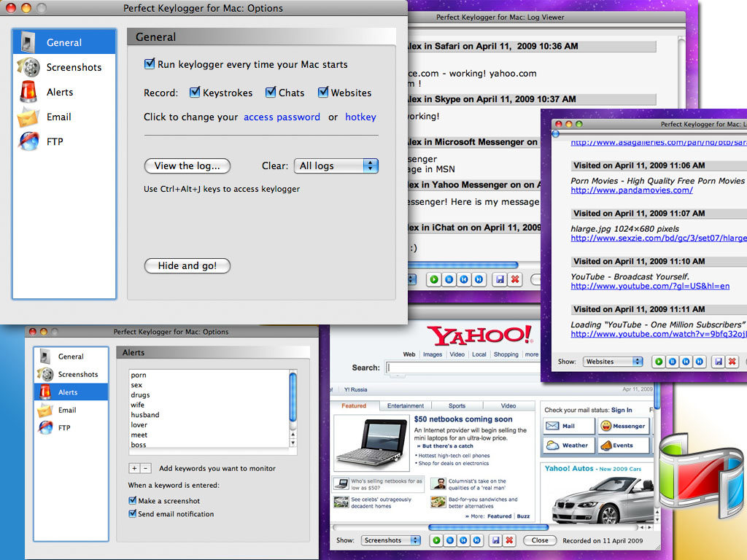747x560 pixels.
Task: Select the 'husband' keyword in the Alerts list
Action: tap(145, 415)
